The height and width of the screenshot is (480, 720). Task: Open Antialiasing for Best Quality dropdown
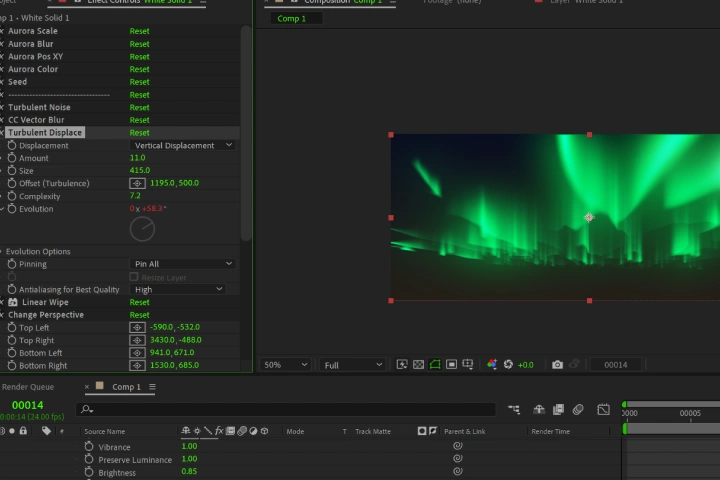tap(178, 289)
